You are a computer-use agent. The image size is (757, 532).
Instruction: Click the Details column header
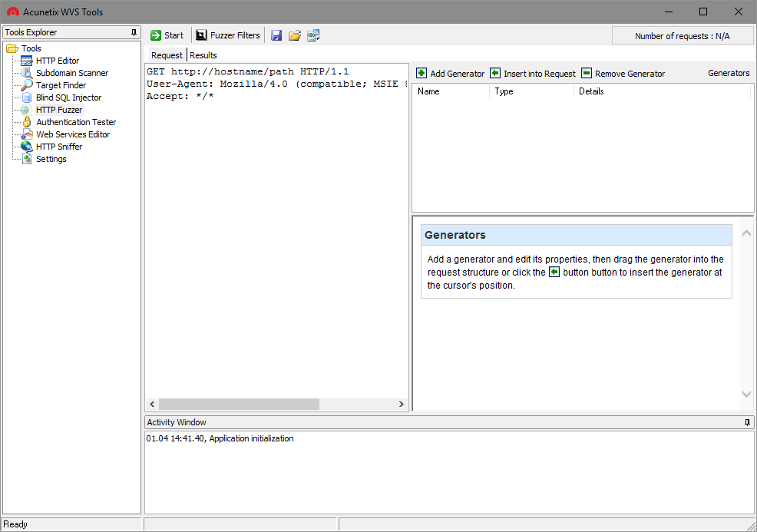pos(662,91)
